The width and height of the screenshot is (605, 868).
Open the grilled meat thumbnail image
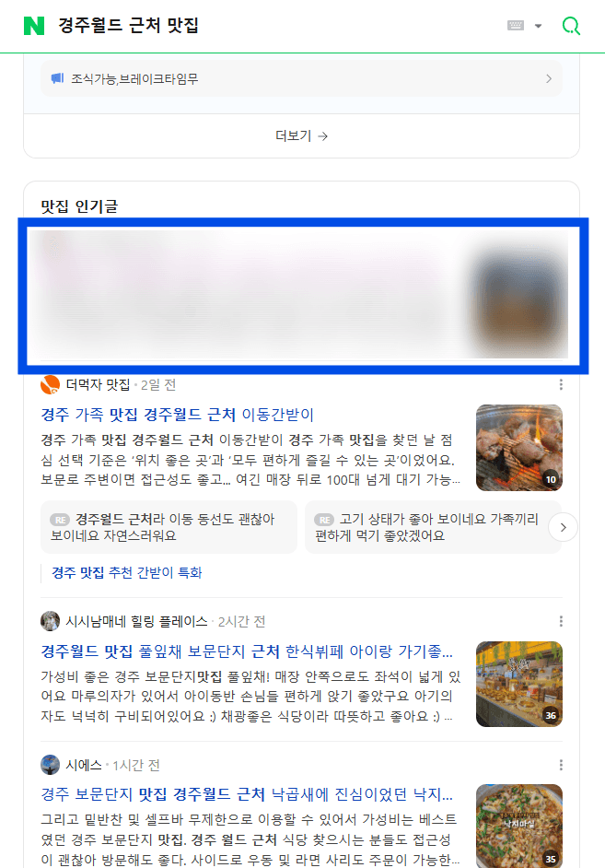click(x=519, y=448)
